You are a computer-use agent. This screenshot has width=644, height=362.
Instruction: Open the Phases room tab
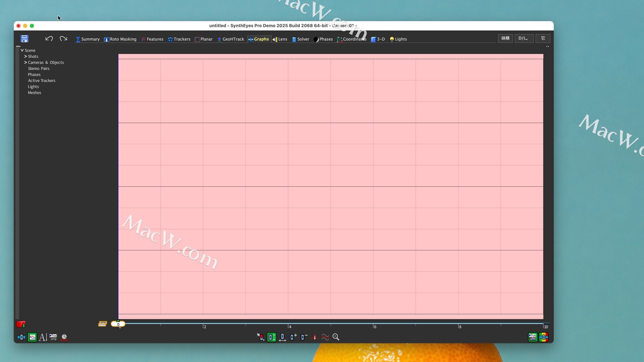pos(323,39)
